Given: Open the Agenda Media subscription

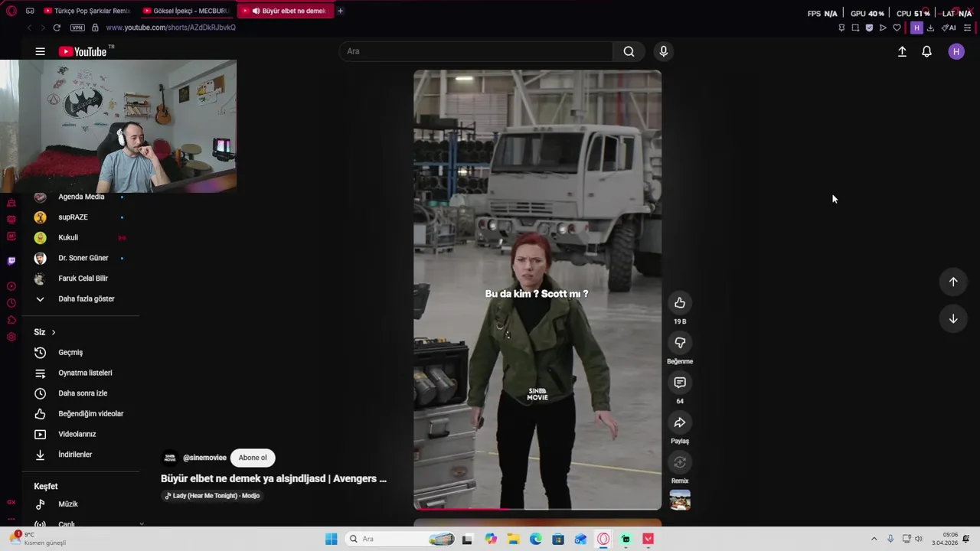Looking at the screenshot, I should coord(80,197).
